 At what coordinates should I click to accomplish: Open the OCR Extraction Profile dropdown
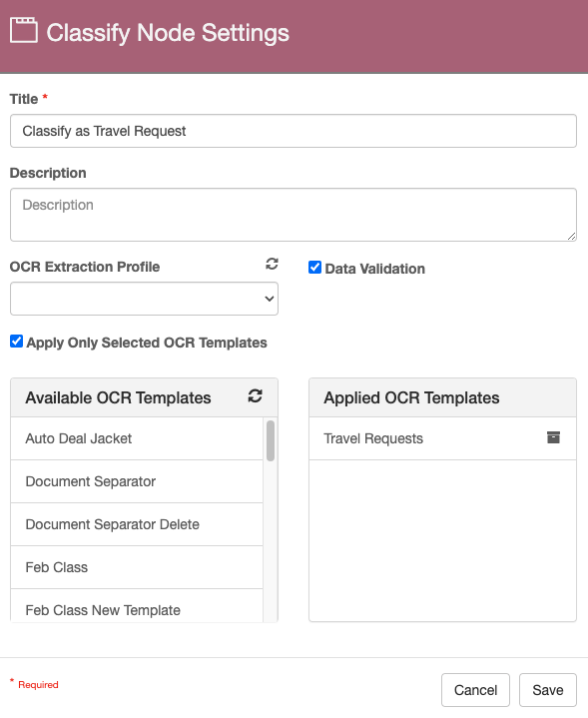[144, 299]
